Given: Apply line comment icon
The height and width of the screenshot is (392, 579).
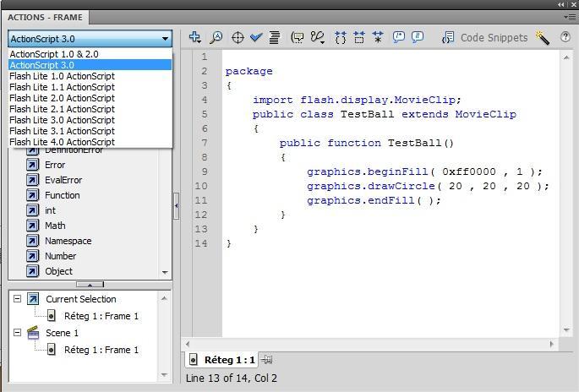Looking at the screenshot, I should [x=418, y=37].
